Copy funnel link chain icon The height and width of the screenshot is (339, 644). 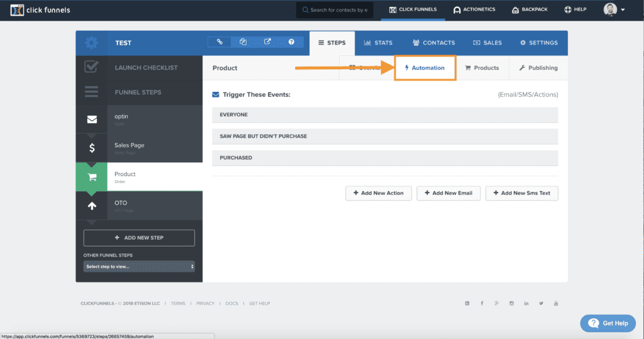point(219,42)
